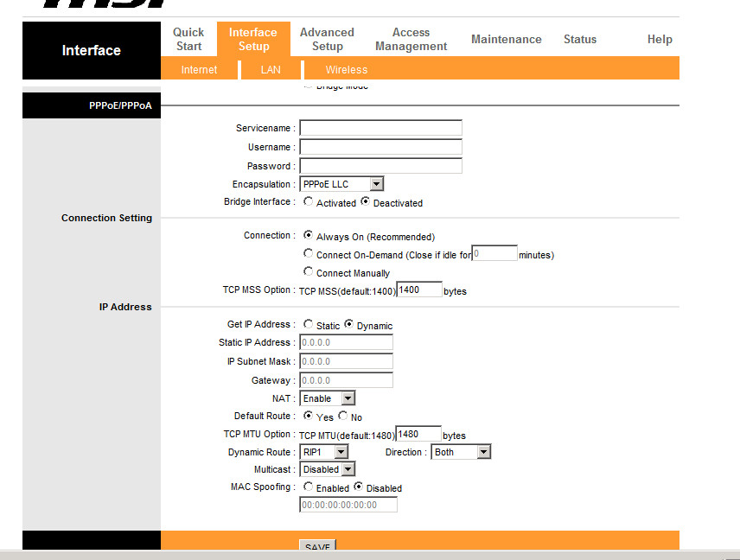Go to Access Management tab
Viewport: 740px width, 560px height.
(x=411, y=39)
